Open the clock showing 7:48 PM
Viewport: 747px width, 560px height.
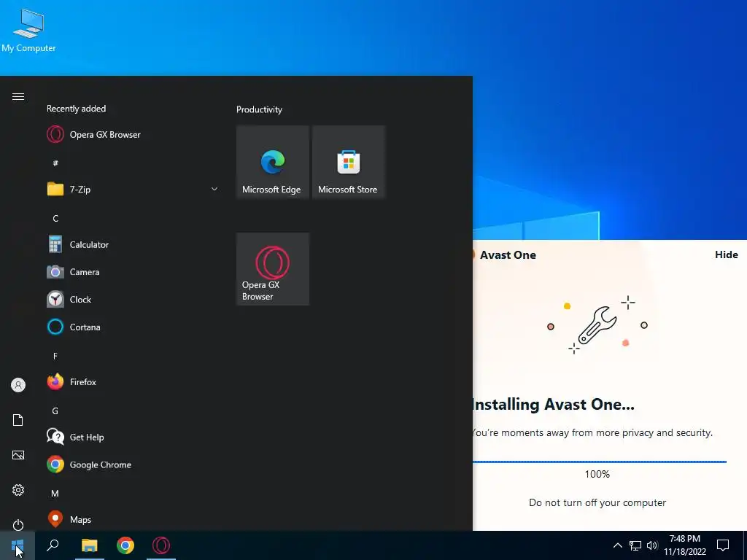[x=685, y=545]
